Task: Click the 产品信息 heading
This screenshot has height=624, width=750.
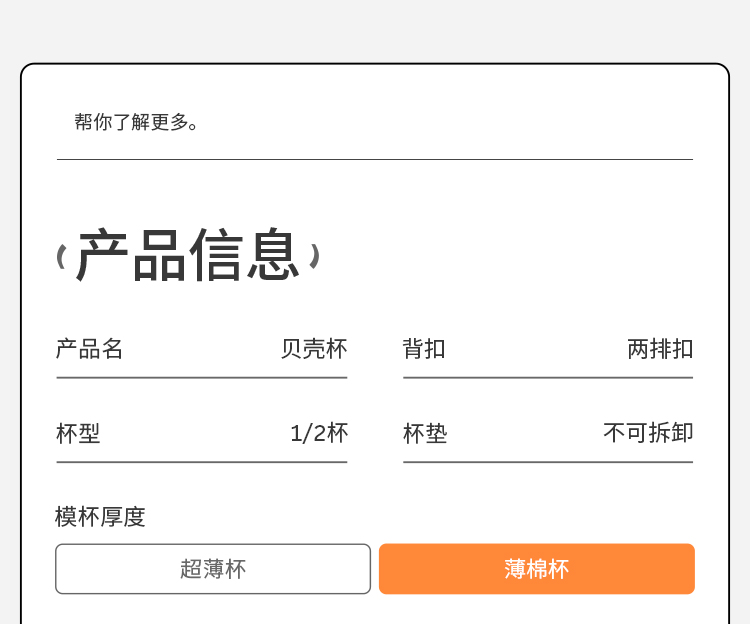Action: [188, 256]
